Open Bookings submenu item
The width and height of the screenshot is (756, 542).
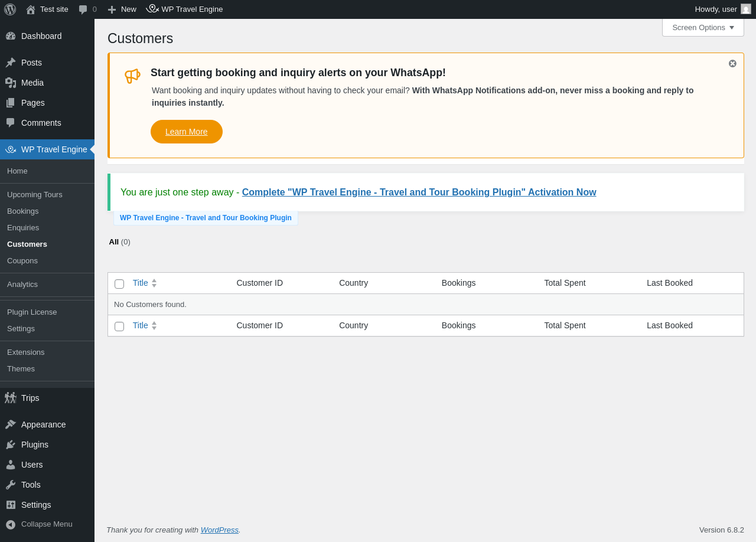22,211
